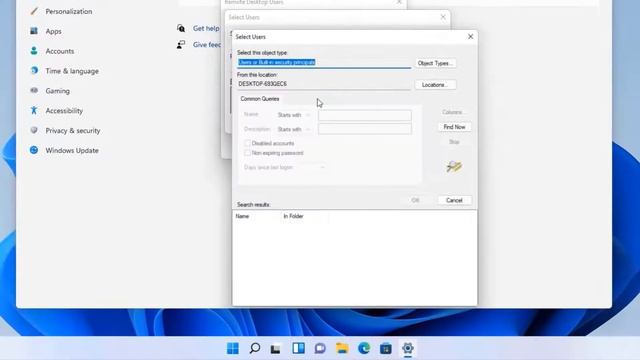This screenshot has width=640, height=360.
Task: Open Personalization settings in sidebar
Action: pyautogui.click(x=69, y=11)
